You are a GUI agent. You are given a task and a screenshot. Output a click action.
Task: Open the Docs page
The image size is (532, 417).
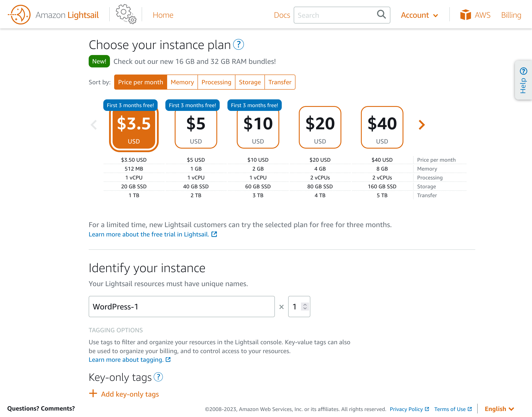(282, 15)
